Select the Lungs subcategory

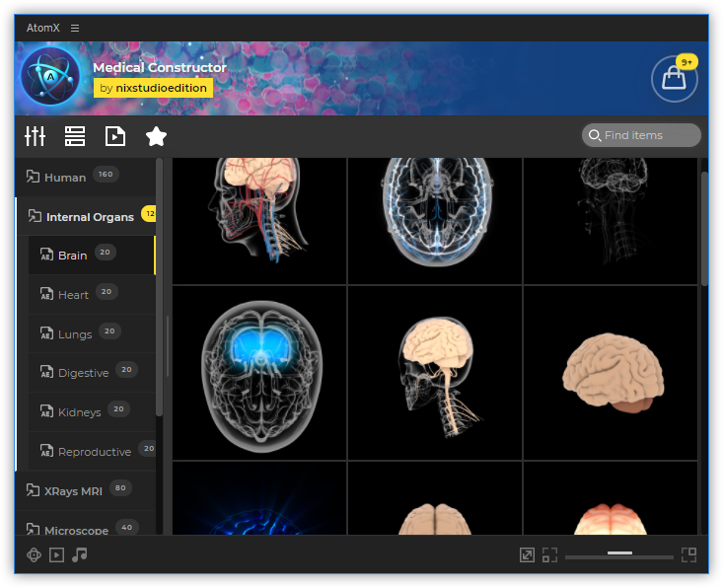(x=92, y=333)
